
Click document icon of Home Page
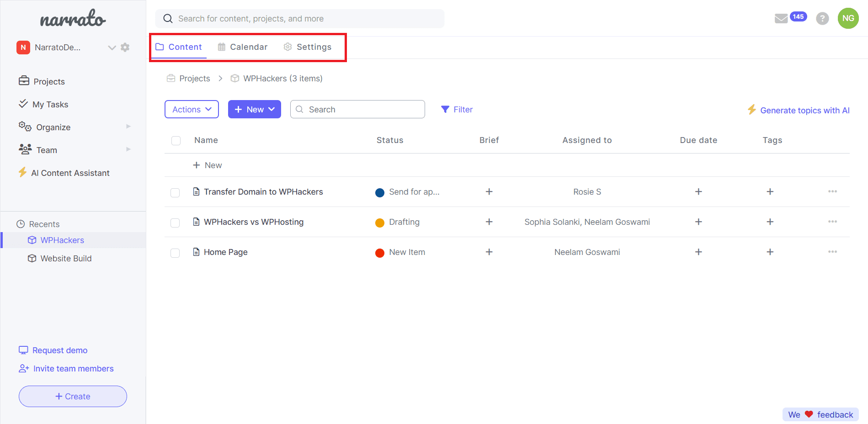point(196,252)
